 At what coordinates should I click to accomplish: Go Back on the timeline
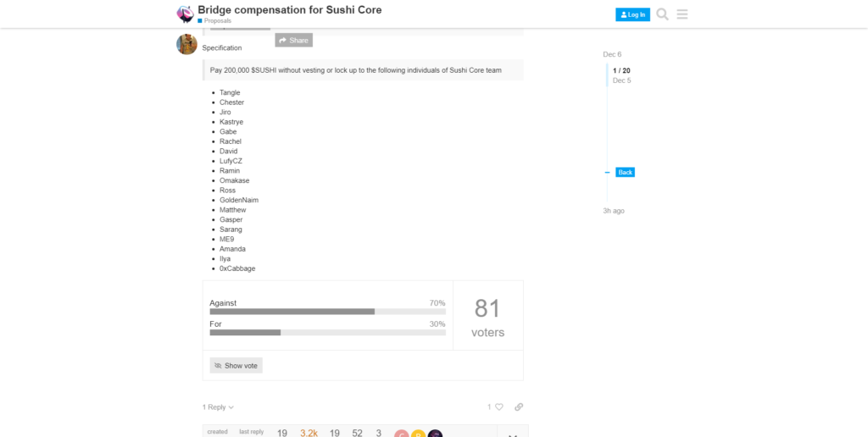point(625,172)
